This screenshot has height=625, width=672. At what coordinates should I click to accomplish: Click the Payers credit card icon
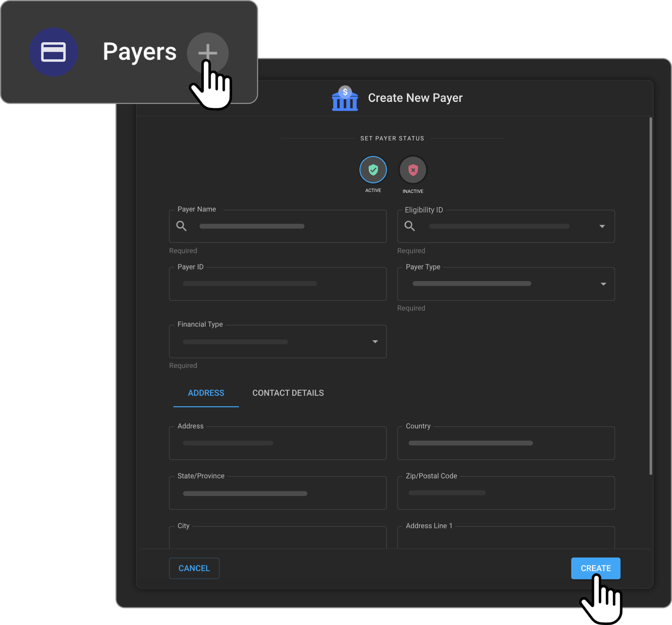point(53,52)
